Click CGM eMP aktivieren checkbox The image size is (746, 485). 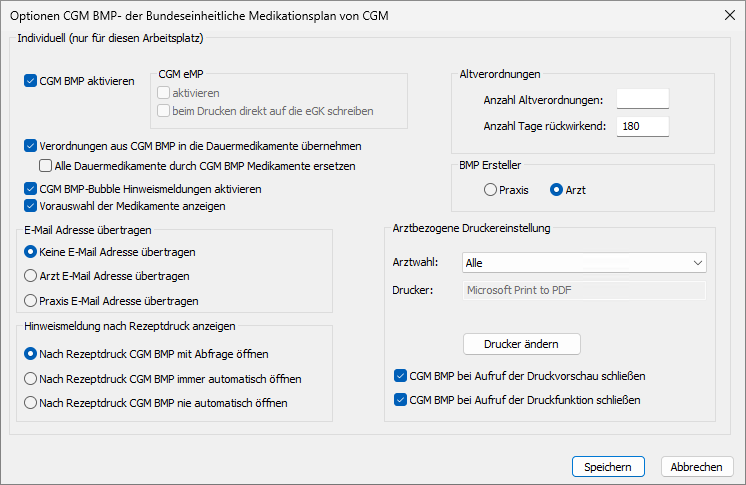click(x=164, y=93)
